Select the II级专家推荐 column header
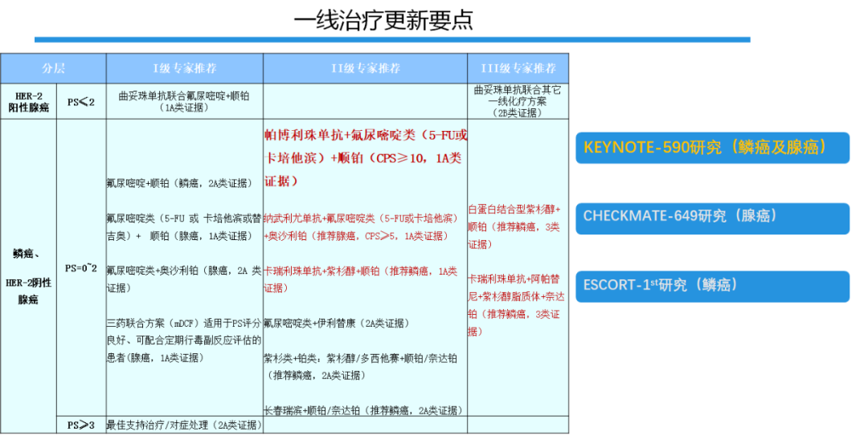868x436 pixels. pos(365,68)
